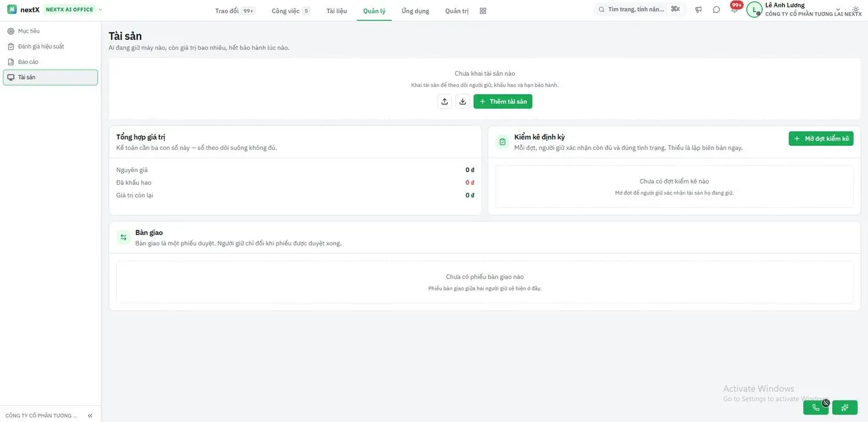Image resolution: width=868 pixels, height=422 pixels.
Task: Click the Giá trị còn lại label
Action: coord(135,196)
